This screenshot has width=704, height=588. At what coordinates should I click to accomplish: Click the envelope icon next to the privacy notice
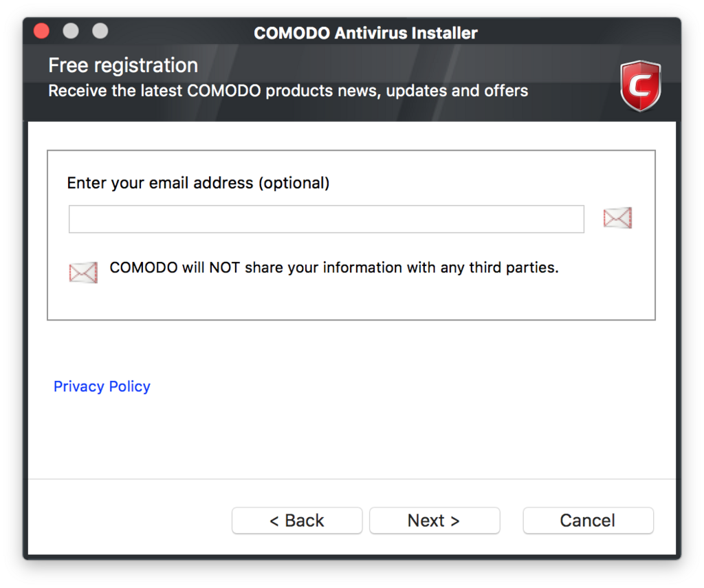tap(83, 272)
